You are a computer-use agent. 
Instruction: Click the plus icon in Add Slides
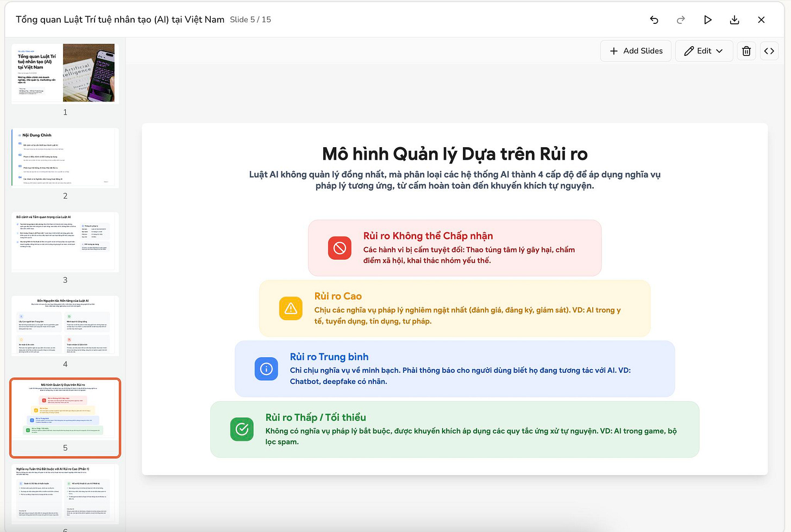click(x=614, y=51)
